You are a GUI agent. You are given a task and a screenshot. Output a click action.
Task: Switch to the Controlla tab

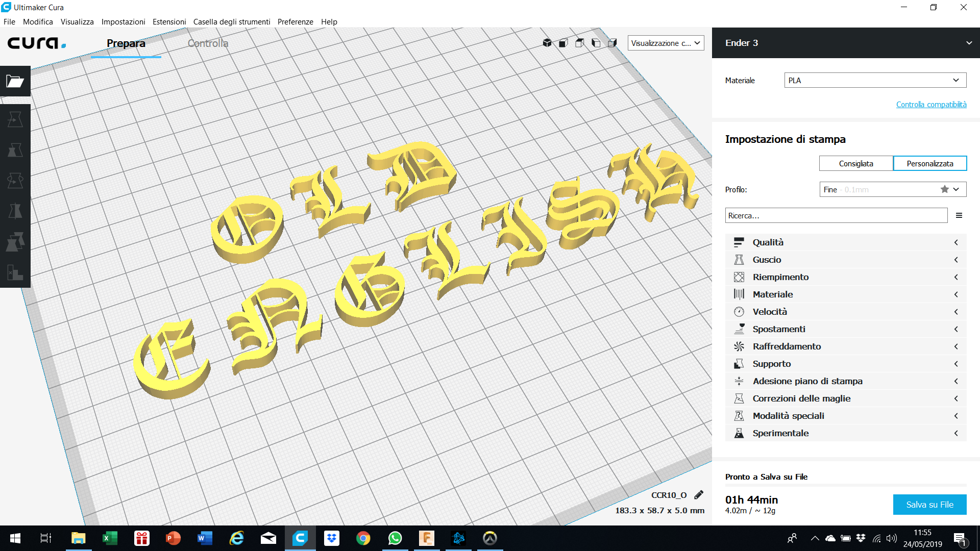click(x=208, y=43)
